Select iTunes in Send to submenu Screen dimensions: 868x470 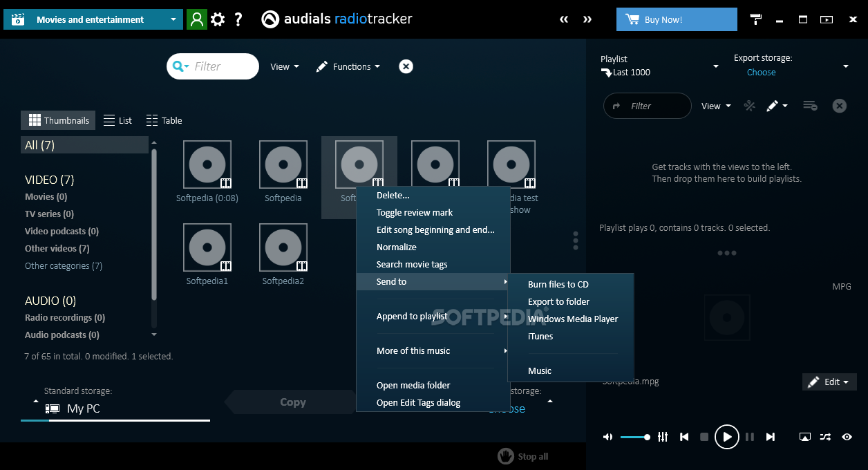571,336
